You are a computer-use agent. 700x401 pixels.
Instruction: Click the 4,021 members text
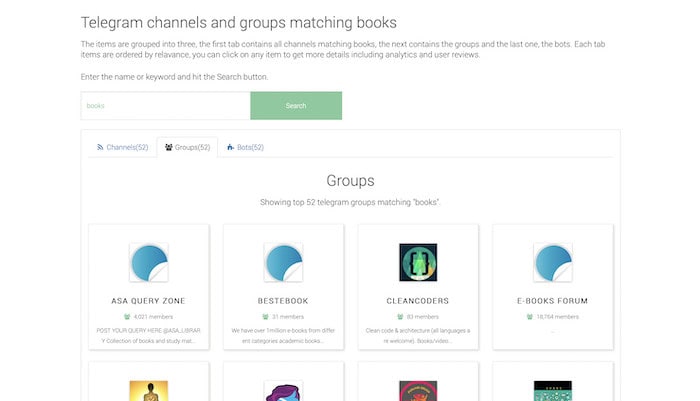click(153, 317)
